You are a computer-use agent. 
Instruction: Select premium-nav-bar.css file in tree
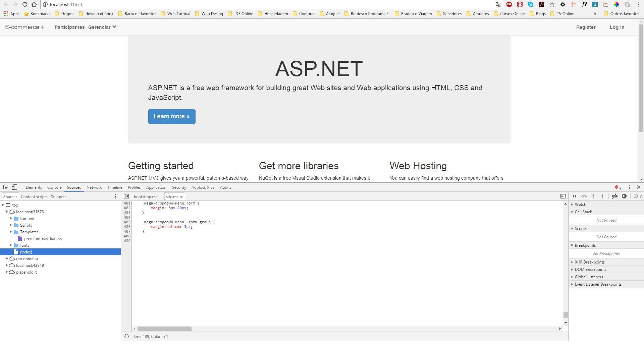43,238
